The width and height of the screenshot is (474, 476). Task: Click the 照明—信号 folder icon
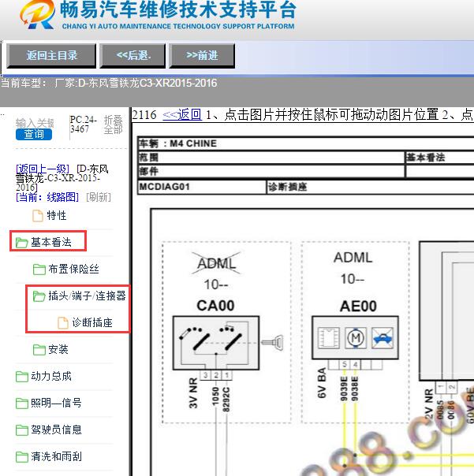click(21, 403)
